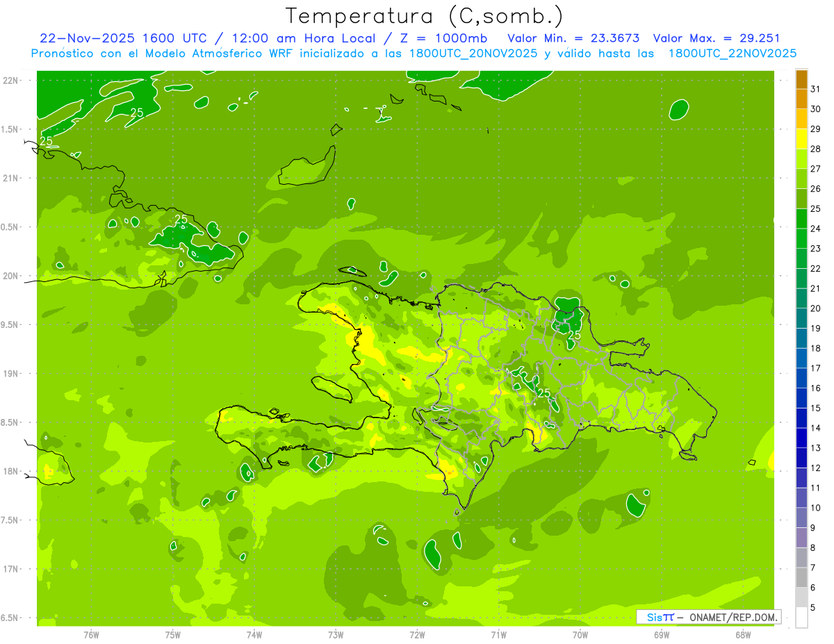Click the "70W" longitude label

[580, 635]
